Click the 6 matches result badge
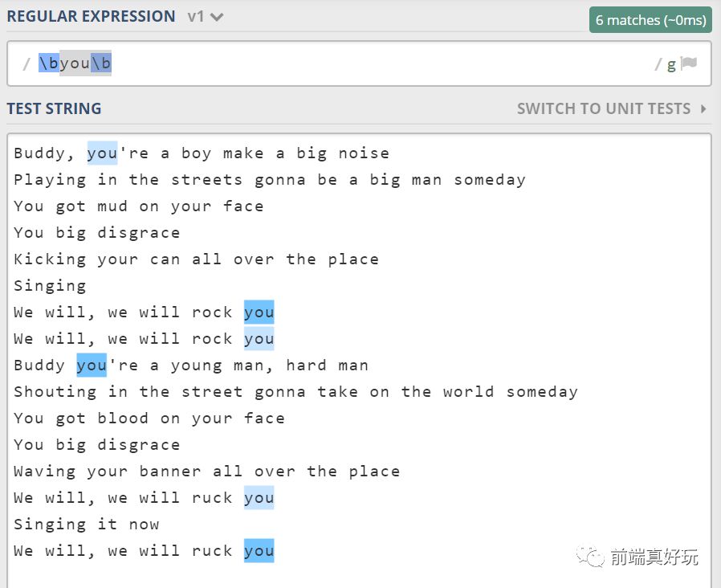Image resolution: width=721 pixels, height=588 pixels. pyautogui.click(x=650, y=20)
